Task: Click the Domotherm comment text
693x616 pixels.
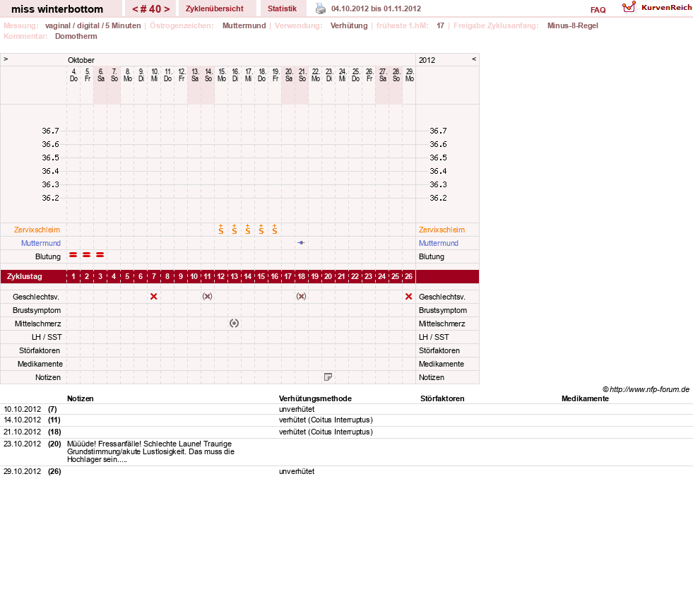Action: coord(76,36)
